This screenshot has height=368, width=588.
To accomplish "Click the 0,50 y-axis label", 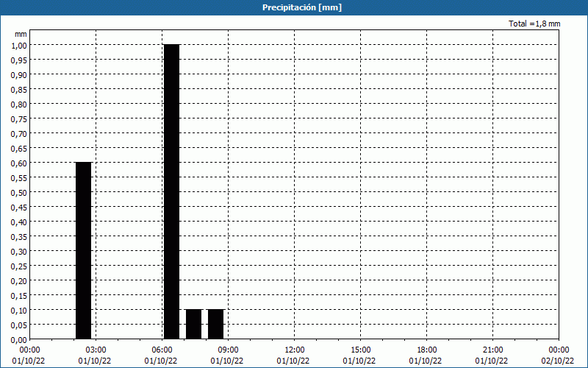I will click(19, 192).
